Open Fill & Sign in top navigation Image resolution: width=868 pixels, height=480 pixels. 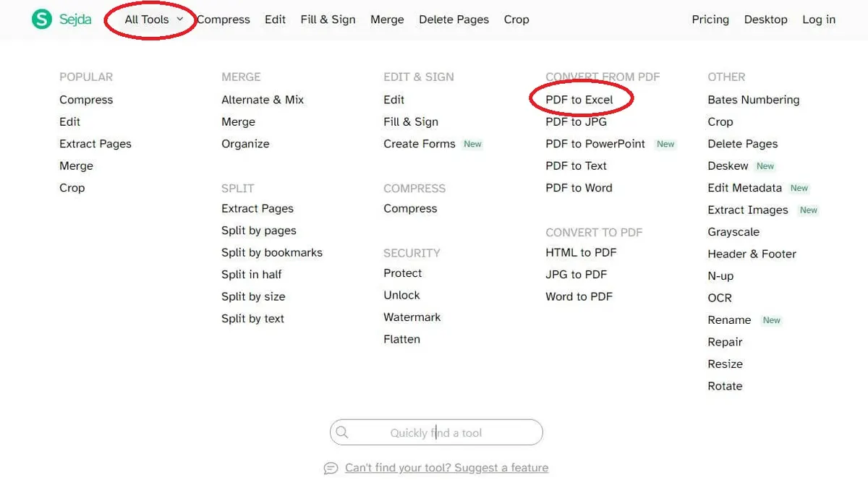328,20
